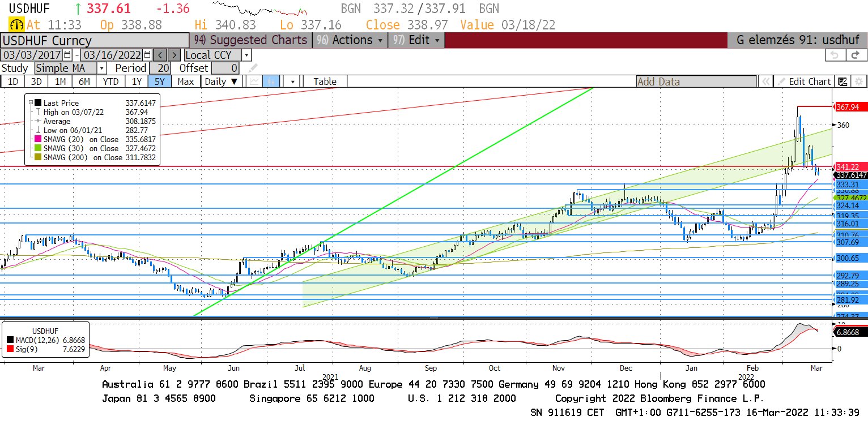Select the candlestick chart type icon

[271, 81]
